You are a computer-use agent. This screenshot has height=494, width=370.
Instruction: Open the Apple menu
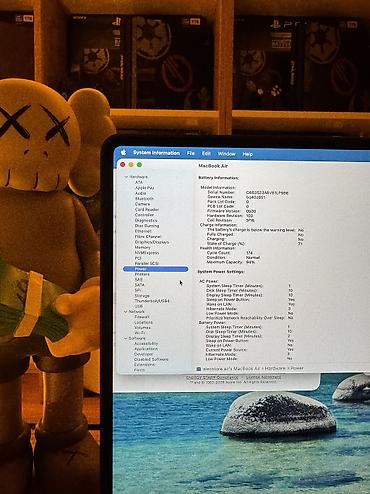pyautogui.click(x=123, y=152)
